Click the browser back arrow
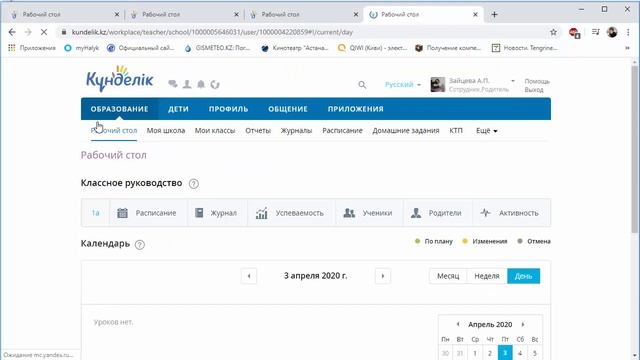Screen dimensions: 640x360 [x=12, y=32]
